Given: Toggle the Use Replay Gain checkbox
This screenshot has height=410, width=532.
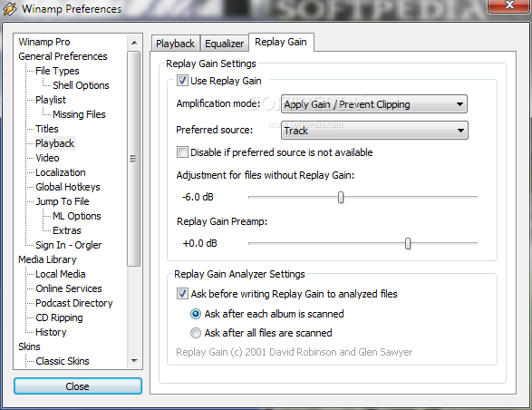Looking at the screenshot, I should pyautogui.click(x=182, y=81).
